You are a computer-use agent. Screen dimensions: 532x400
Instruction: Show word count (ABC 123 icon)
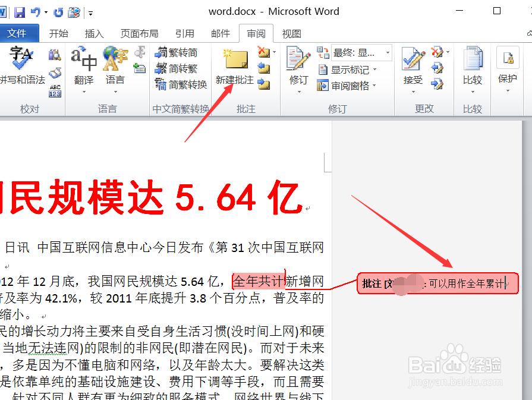pos(55,91)
